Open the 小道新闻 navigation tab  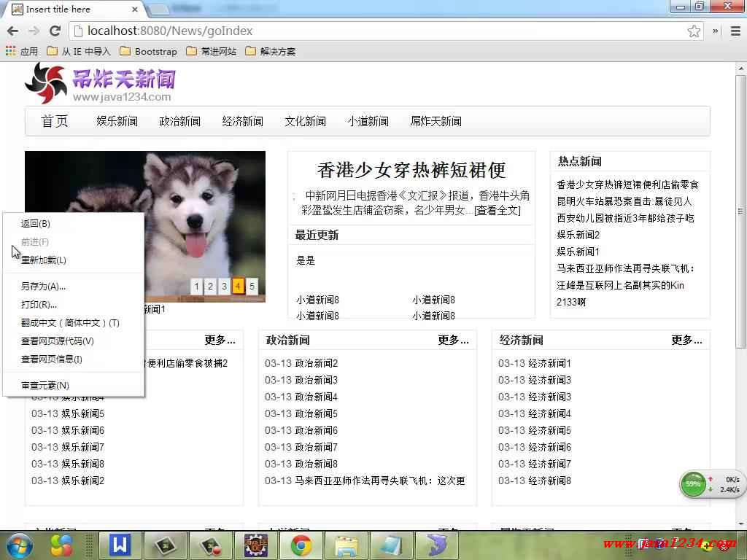click(x=368, y=122)
